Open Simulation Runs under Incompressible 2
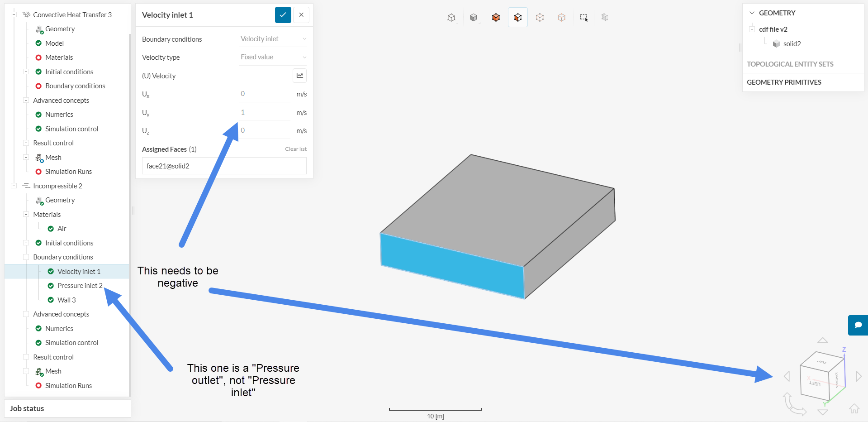Screen dimensions: 868x422 [68, 386]
